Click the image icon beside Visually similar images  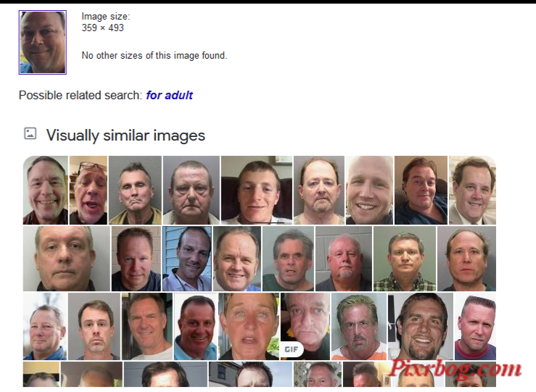(x=30, y=133)
